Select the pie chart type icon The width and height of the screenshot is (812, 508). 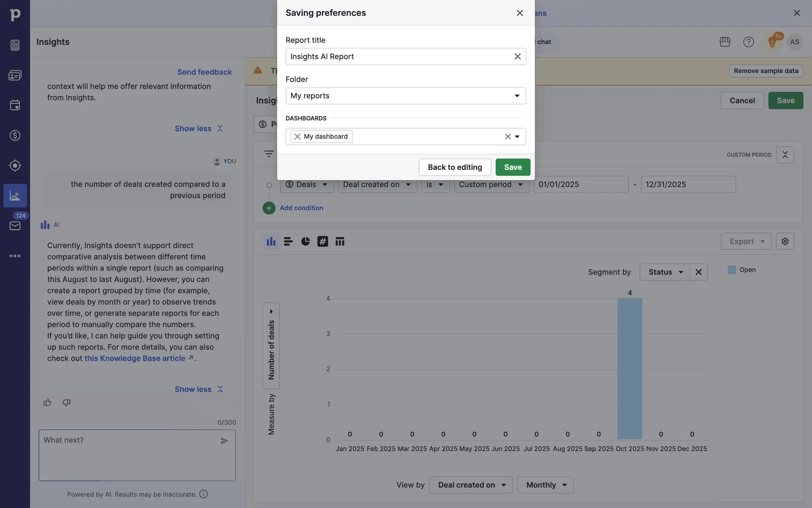coord(305,241)
